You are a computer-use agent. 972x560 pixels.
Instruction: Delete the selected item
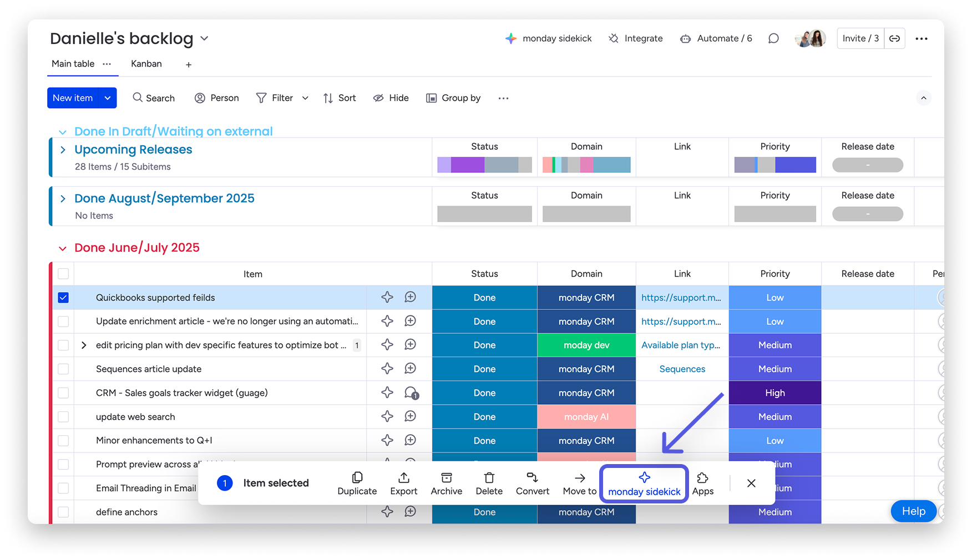[x=489, y=483]
